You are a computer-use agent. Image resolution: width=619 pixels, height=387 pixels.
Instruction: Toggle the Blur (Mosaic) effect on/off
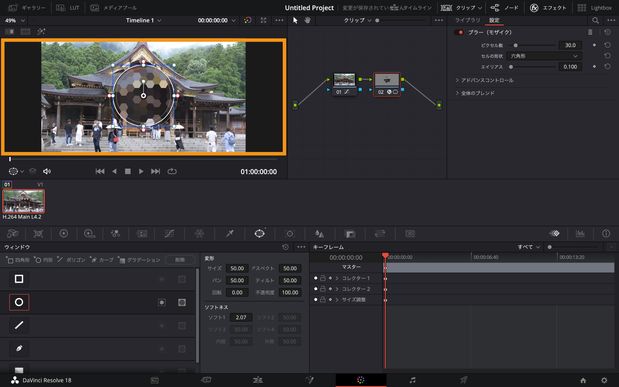point(459,32)
